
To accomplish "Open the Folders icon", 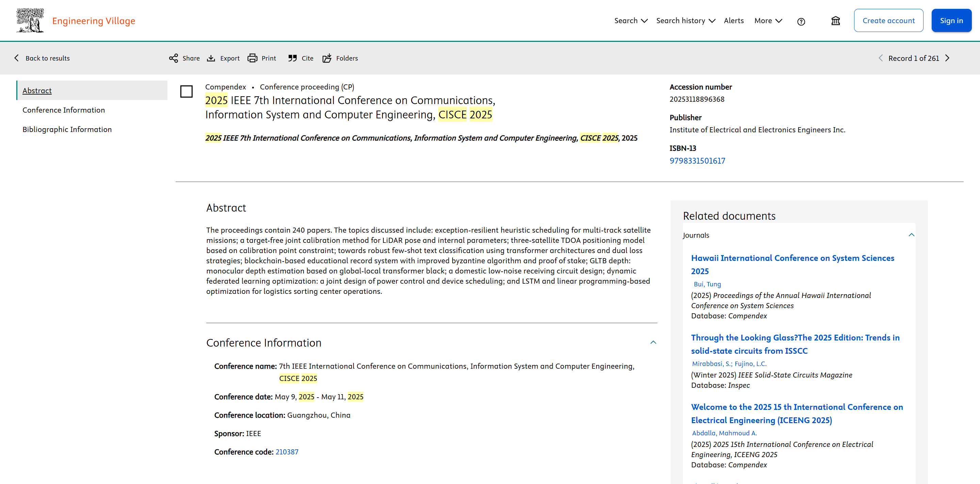I will pos(327,58).
